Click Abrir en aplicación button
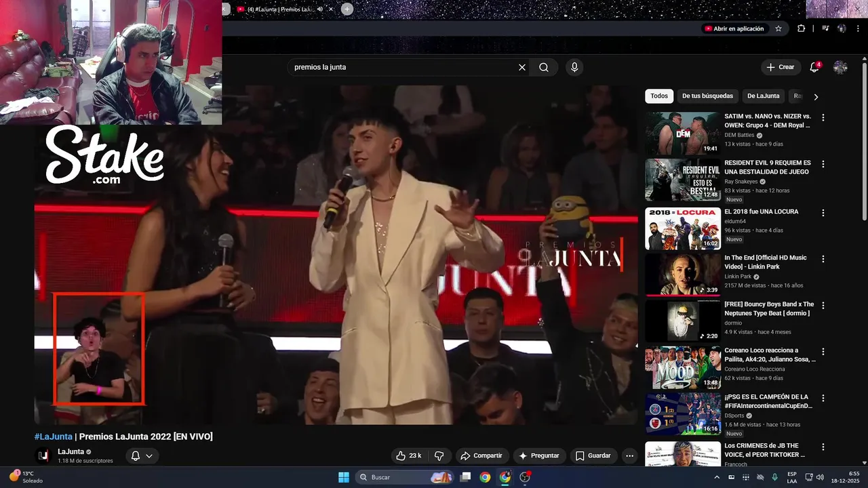 734,28
